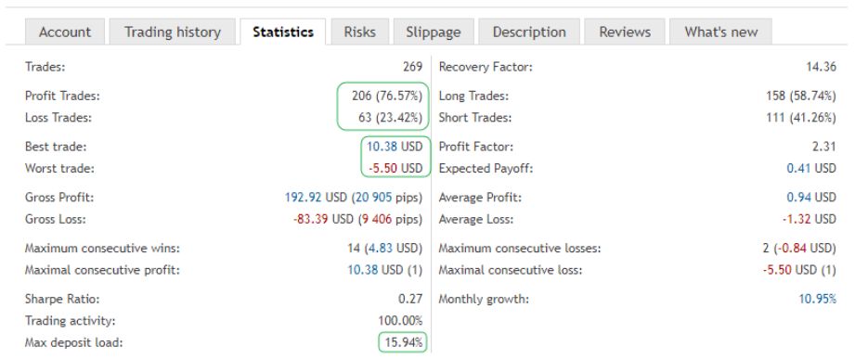Click the 10.38 USD best trade value
Viewport: 868px width, 359px height.
point(395,147)
